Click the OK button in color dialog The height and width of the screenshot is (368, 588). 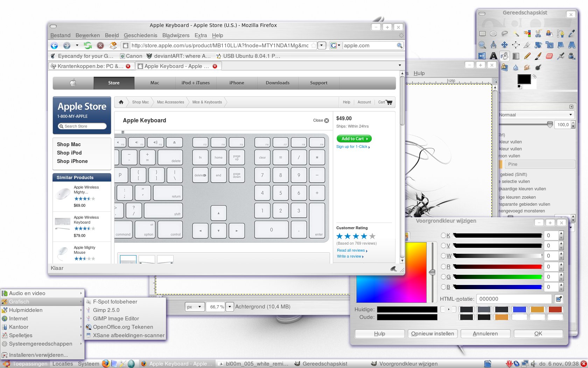coord(538,334)
